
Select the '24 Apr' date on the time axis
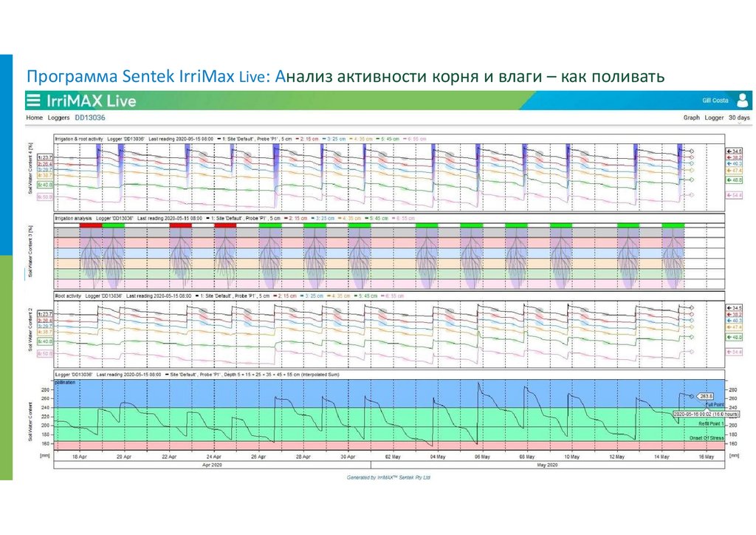tap(213, 457)
